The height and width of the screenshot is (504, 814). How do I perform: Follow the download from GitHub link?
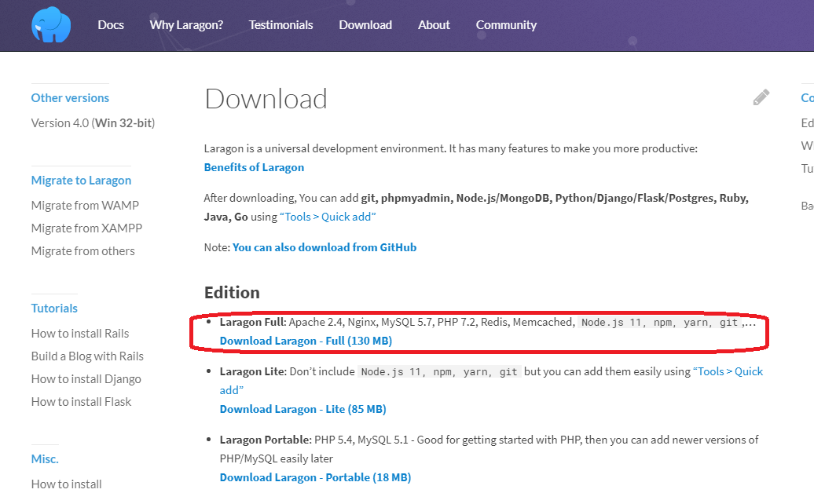point(324,247)
